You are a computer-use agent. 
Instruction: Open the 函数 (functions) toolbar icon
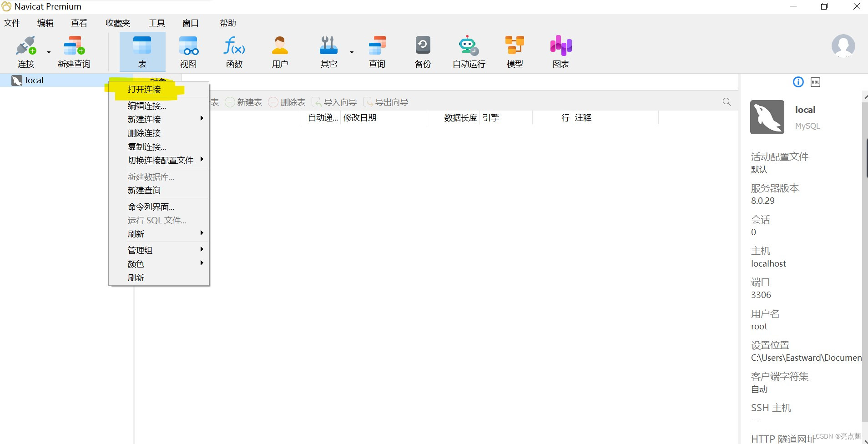[x=234, y=51]
